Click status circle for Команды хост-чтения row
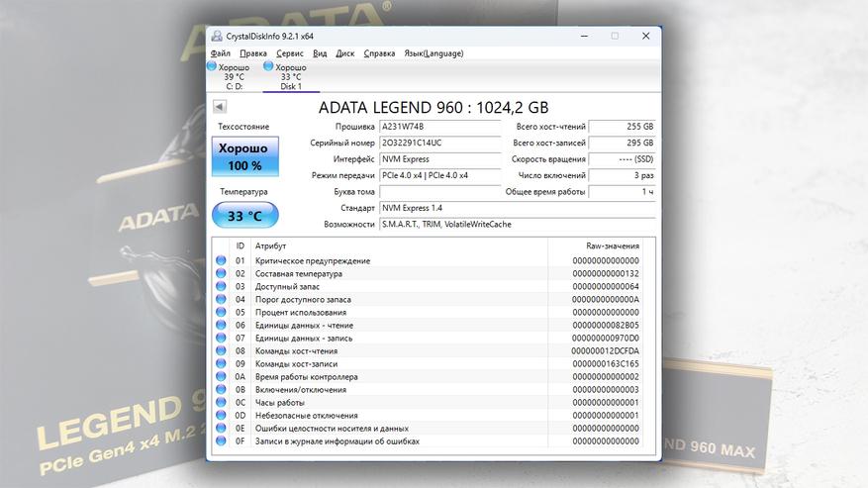The image size is (868, 488). point(221,350)
